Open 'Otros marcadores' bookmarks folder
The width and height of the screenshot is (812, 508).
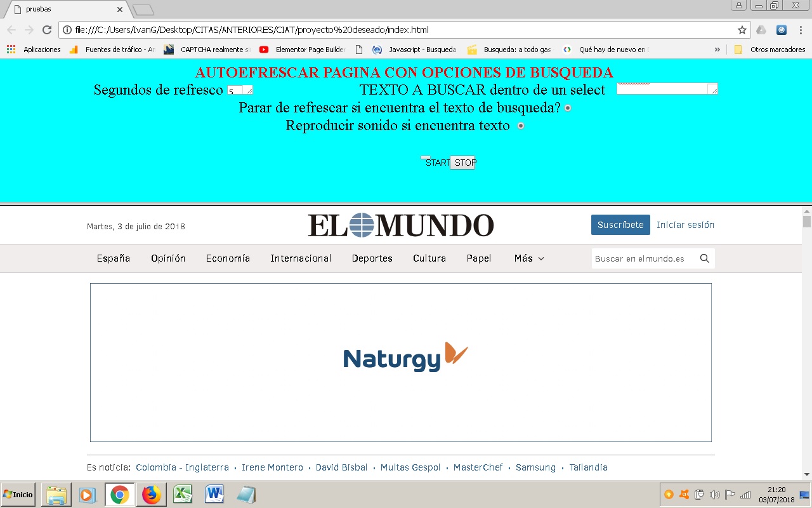coord(769,50)
